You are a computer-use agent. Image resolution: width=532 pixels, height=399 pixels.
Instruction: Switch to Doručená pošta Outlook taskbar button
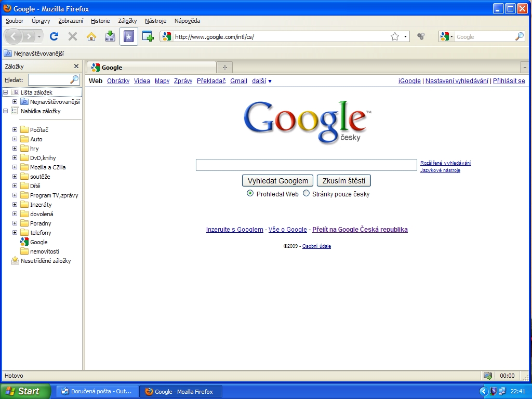(x=98, y=391)
